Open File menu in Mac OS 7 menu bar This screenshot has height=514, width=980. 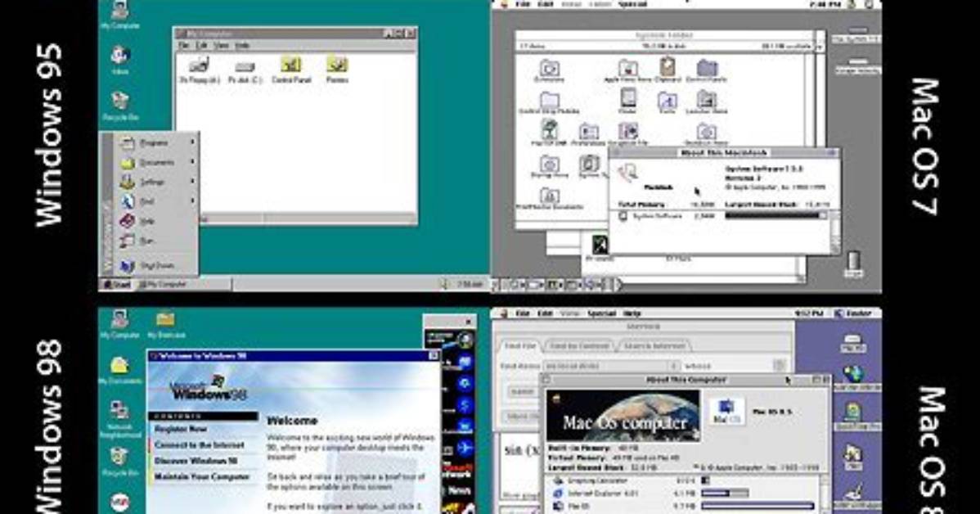522,4
